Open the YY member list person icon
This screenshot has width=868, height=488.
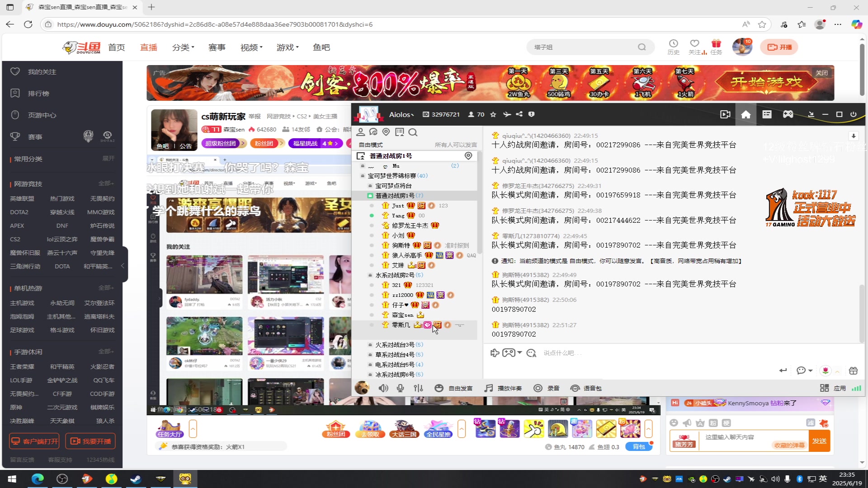point(361,132)
